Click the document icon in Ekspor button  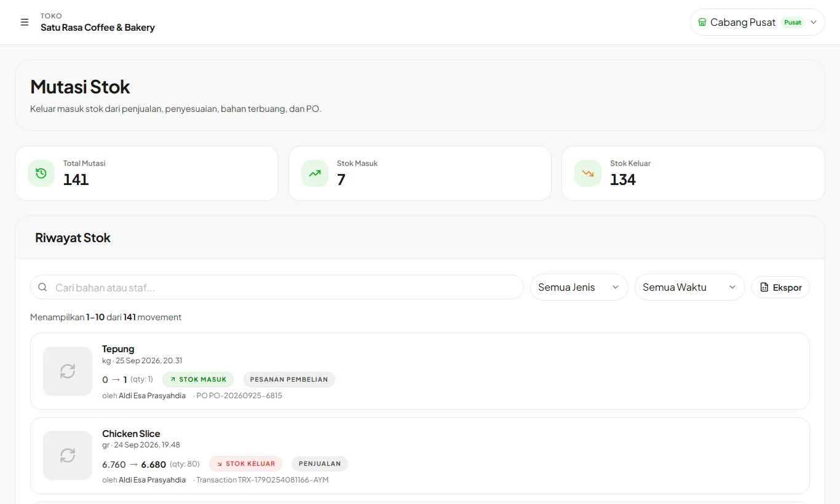coord(764,287)
